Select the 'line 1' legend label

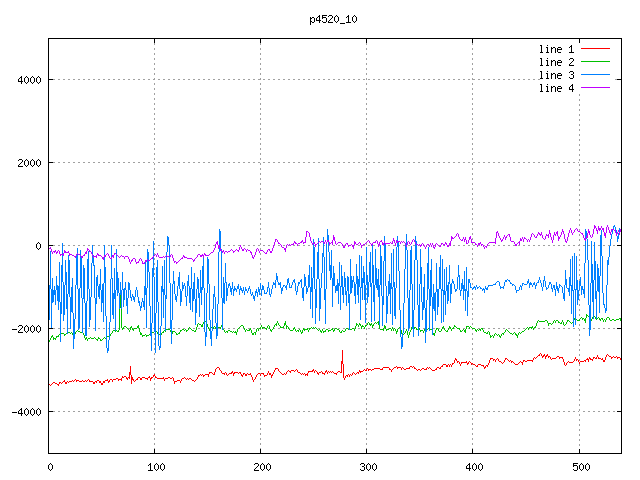556,49
